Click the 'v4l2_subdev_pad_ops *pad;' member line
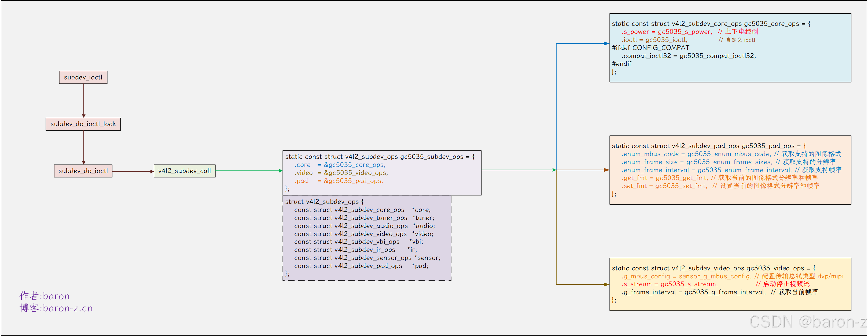 [361, 266]
